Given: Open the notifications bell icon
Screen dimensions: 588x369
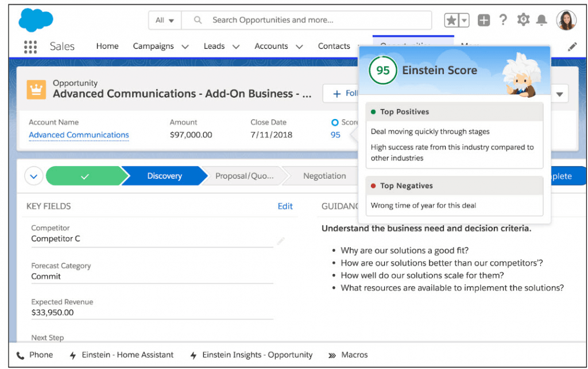Looking at the screenshot, I should pyautogui.click(x=541, y=20).
